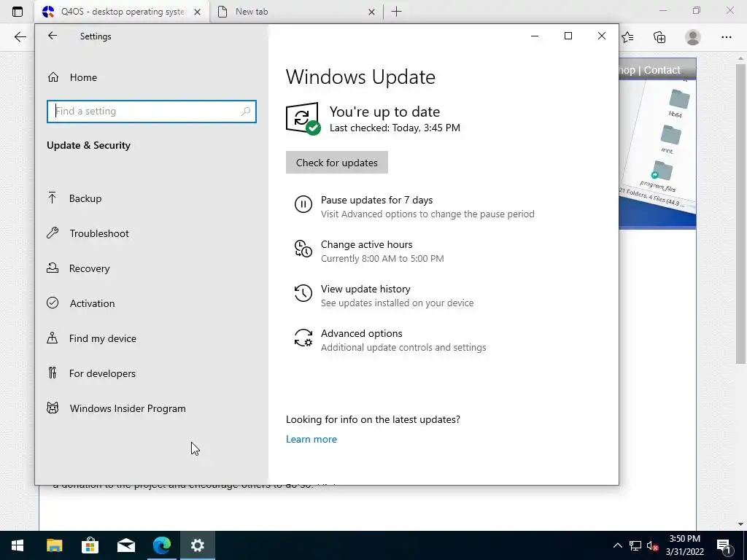Viewport: 747px width, 560px height.
Task: Click the Advanced options gear-sync icon
Action: click(x=303, y=338)
